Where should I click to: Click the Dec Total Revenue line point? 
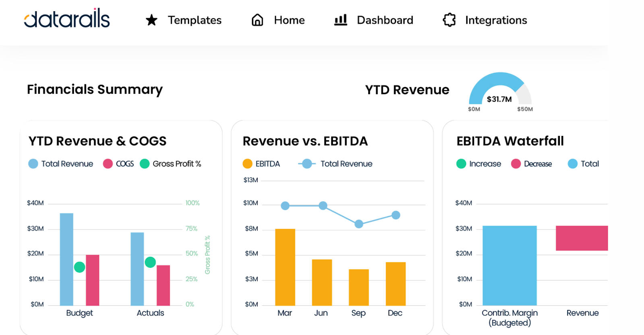(x=396, y=215)
